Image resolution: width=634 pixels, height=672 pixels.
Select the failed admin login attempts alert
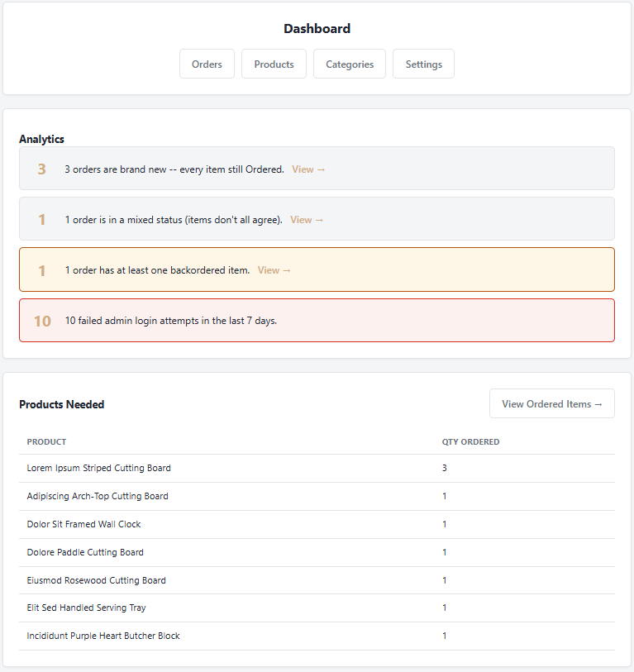point(317,321)
